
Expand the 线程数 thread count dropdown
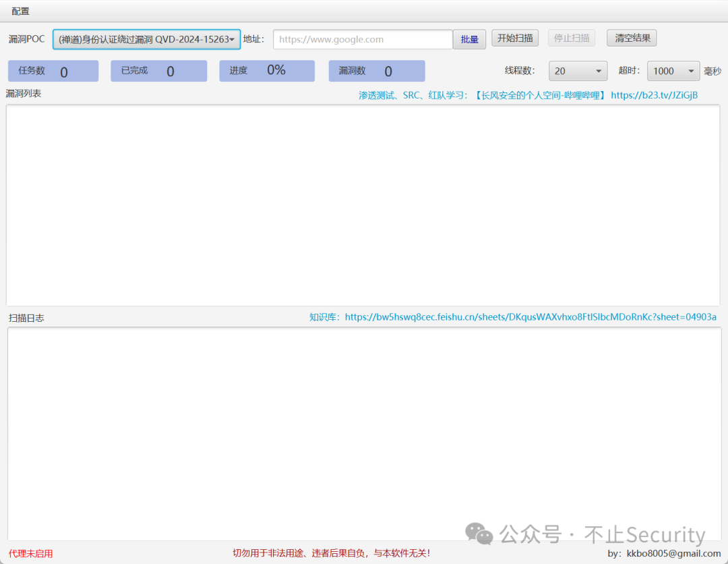(x=578, y=70)
